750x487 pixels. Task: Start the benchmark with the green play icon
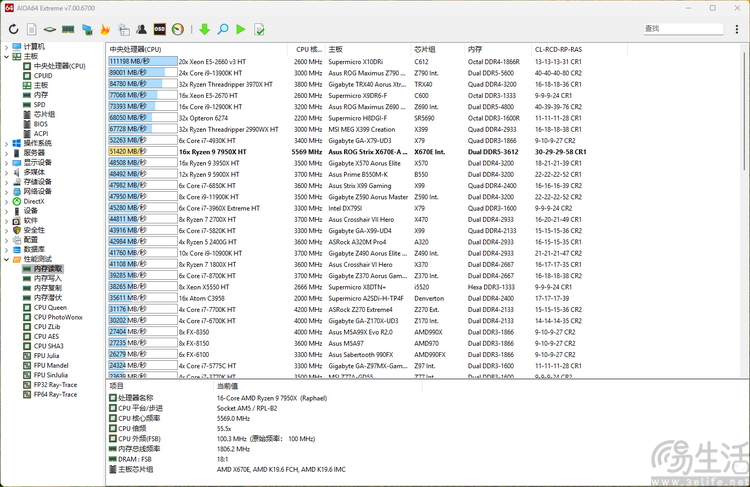(x=241, y=29)
